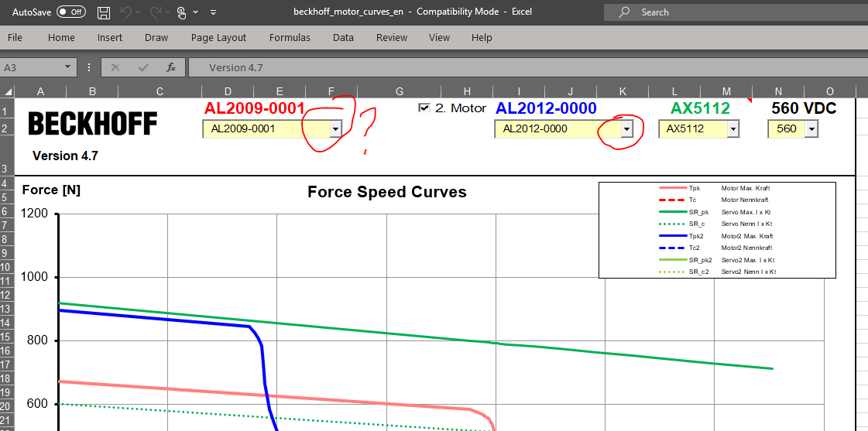Click the Name Box showing A3

(32, 67)
